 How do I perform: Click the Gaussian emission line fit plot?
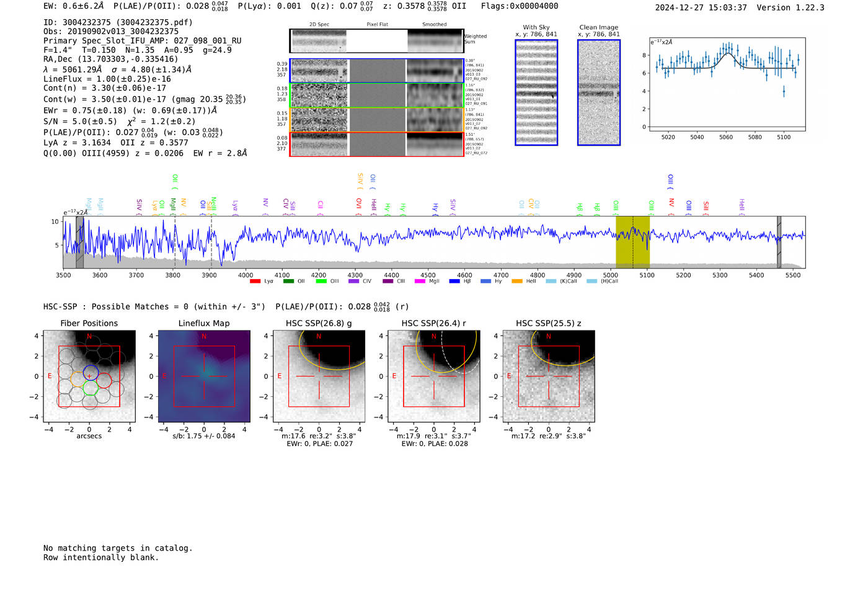click(x=727, y=84)
